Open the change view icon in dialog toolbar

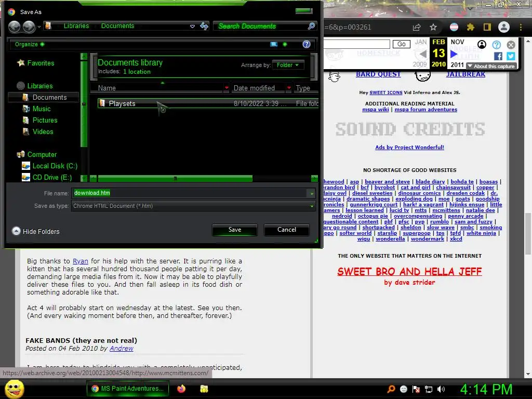274,45
